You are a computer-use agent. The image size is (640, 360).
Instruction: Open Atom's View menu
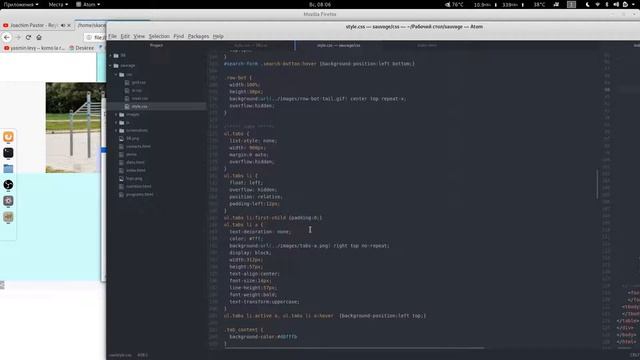(x=139, y=36)
